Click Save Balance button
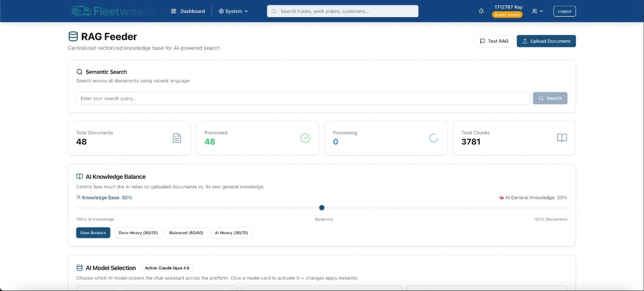Screen dimensions: 644x291 93,232
